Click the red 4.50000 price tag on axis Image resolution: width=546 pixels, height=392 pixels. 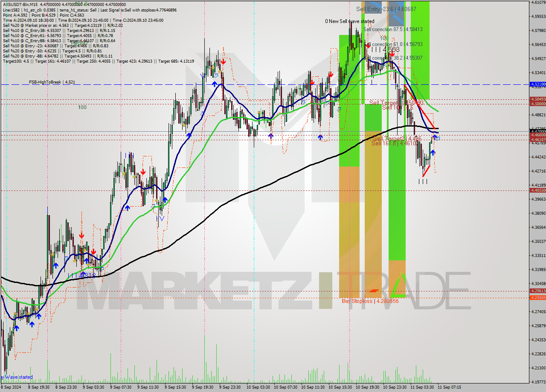click(x=537, y=104)
